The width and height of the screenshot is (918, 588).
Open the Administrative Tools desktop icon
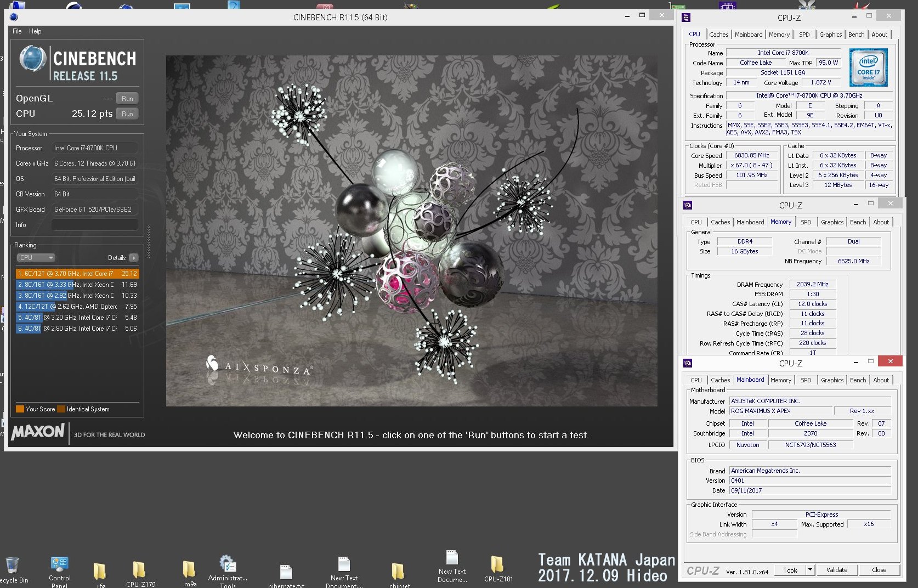pyautogui.click(x=228, y=572)
